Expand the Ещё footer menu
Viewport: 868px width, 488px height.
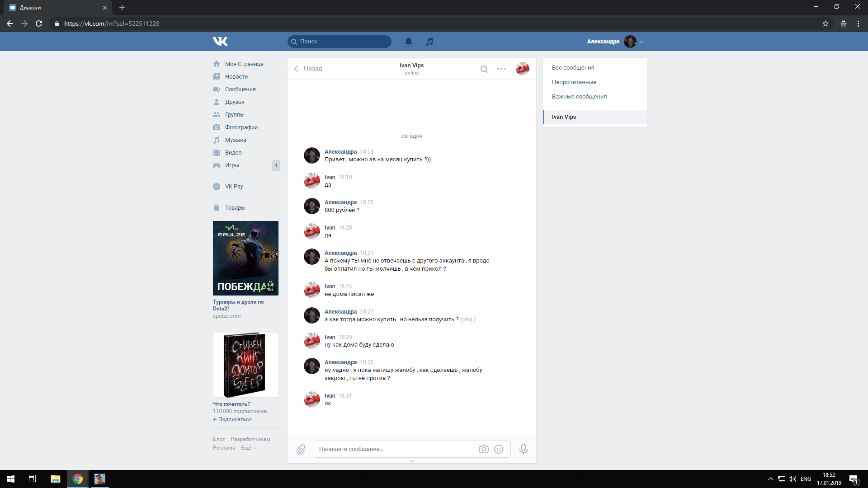point(249,448)
